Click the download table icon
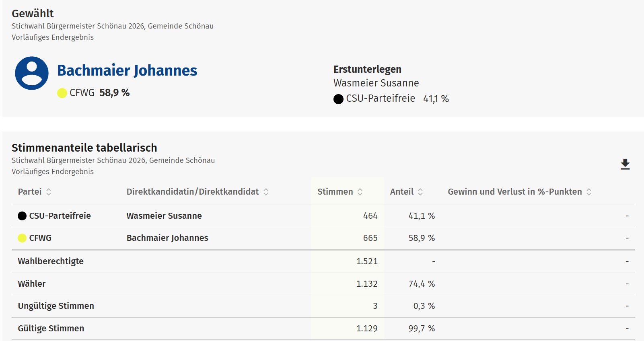Image resolution: width=644 pixels, height=341 pixels. [625, 164]
